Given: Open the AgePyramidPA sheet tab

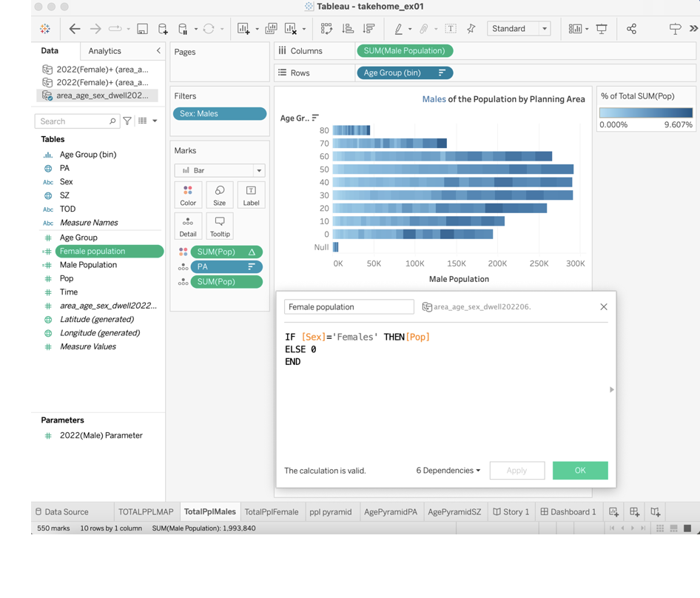Looking at the screenshot, I should coord(391,511).
